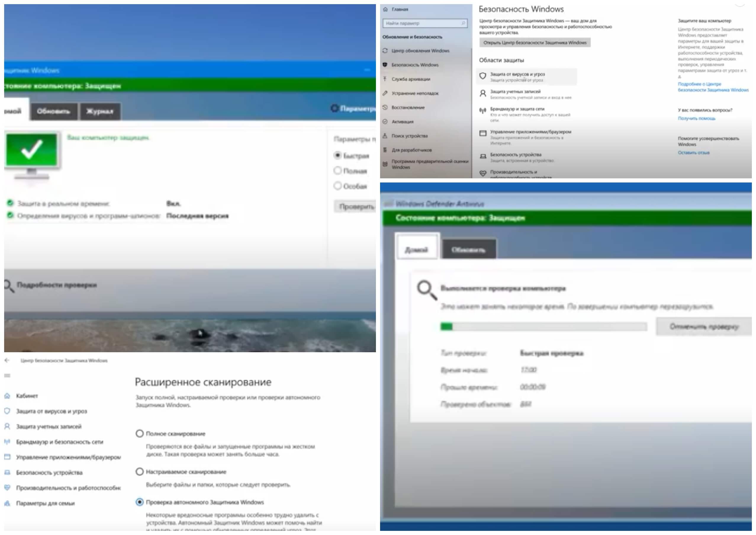Open Брандмауэр и безопасность сети in sidebar
The width and height of the screenshot is (756, 535).
(59, 442)
